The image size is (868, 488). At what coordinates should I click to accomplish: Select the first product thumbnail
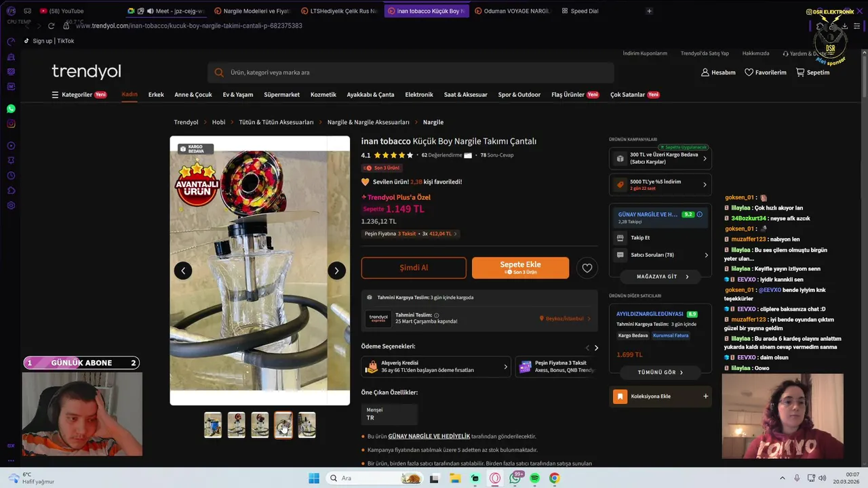click(x=213, y=425)
